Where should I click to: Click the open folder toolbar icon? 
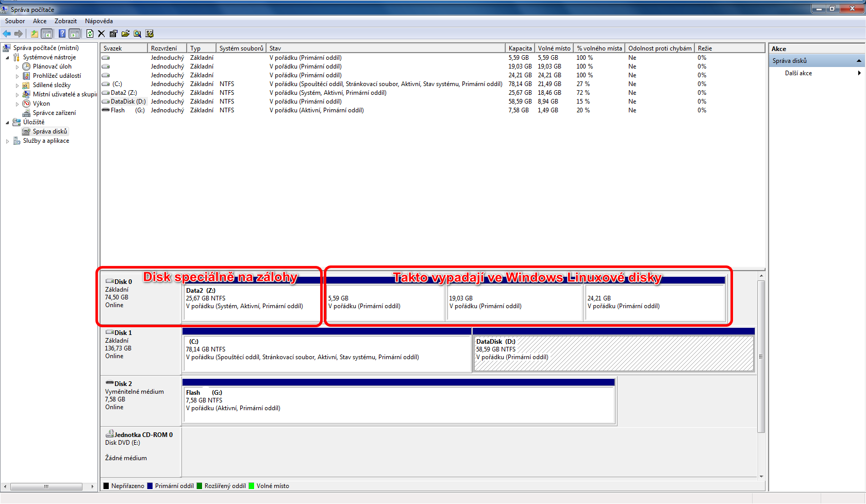point(125,33)
